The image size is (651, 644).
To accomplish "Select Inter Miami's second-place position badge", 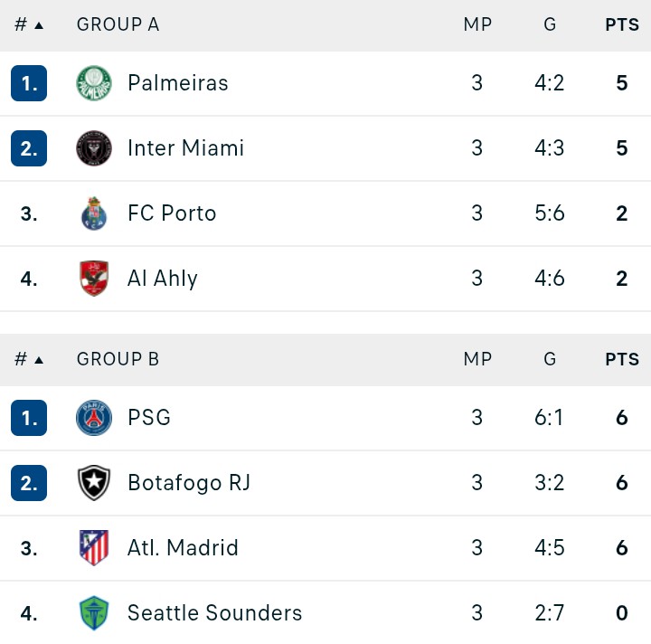I will click(29, 148).
